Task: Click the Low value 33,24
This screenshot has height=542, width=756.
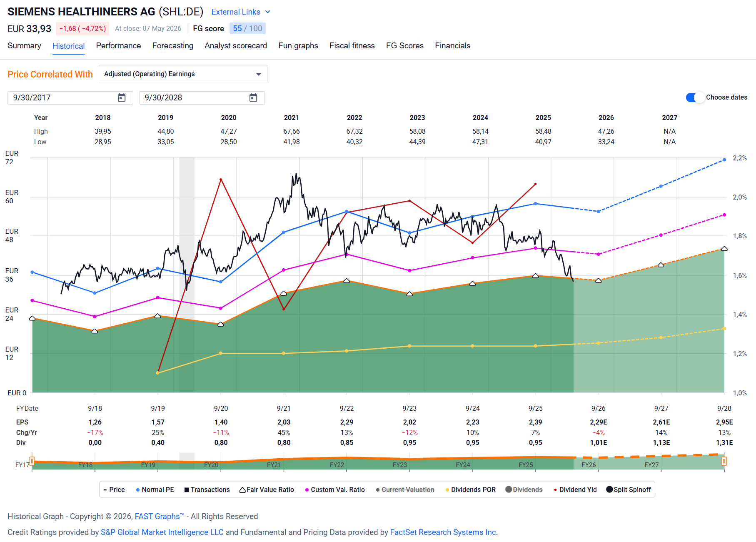Action: pyautogui.click(x=606, y=142)
